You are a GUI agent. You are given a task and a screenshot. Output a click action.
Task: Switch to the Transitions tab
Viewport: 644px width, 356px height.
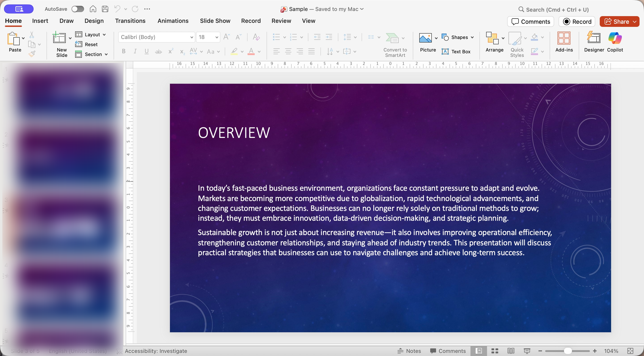130,21
